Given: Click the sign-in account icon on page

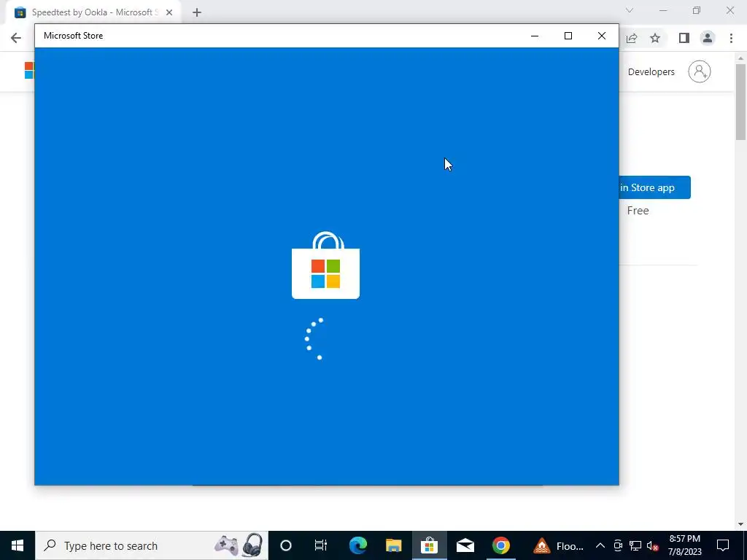Looking at the screenshot, I should click(699, 71).
